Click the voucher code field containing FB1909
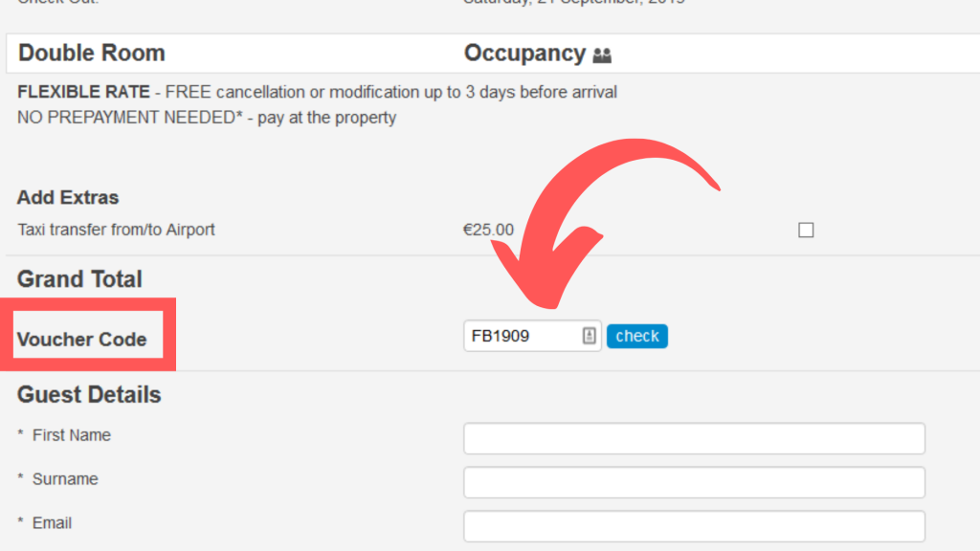 [522, 336]
